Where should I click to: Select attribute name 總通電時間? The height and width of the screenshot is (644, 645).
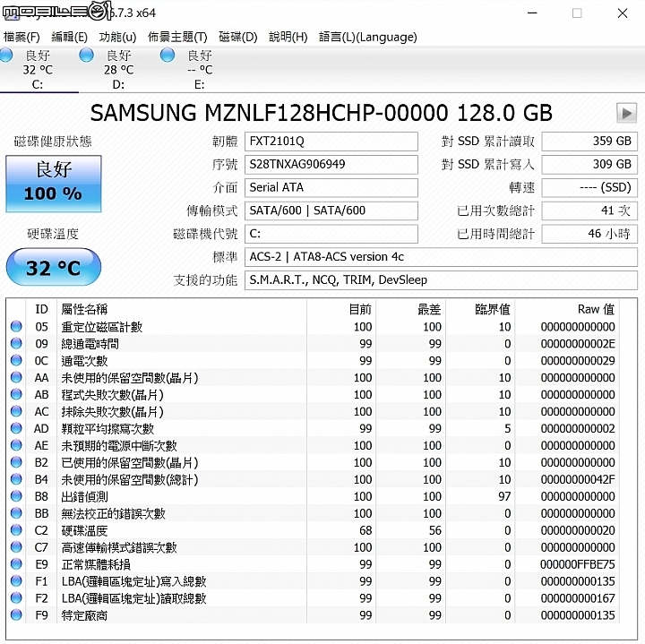[x=90, y=344]
